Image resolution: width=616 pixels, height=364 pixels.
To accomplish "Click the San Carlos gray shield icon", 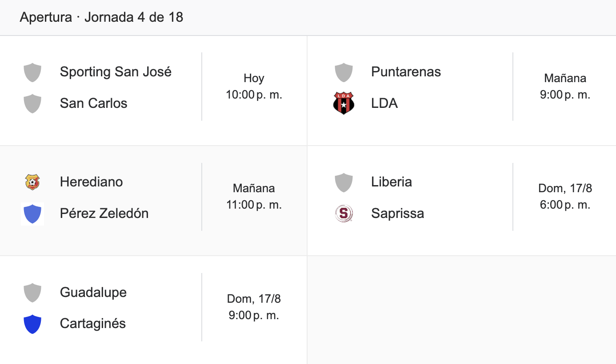I will point(32,104).
